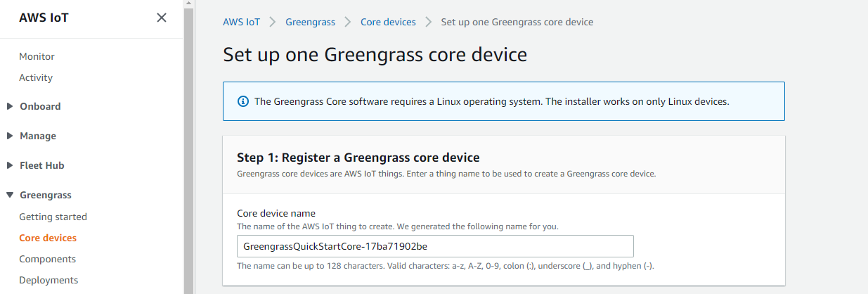Click the Onboard section label
This screenshot has width=868, height=294.
click(40, 106)
